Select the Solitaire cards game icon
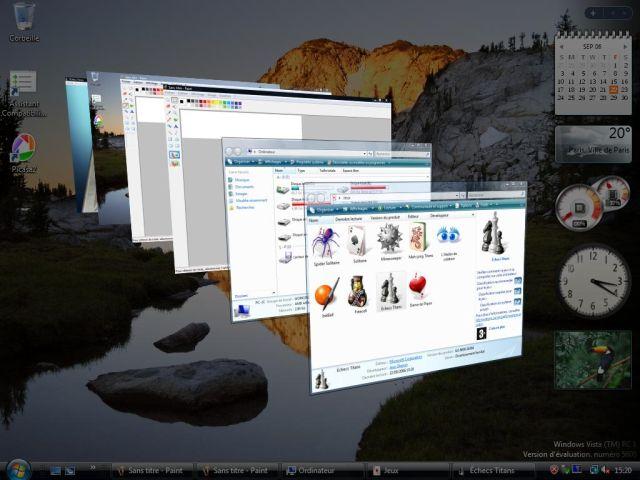Image resolution: width=640 pixels, height=480 pixels. click(357, 241)
